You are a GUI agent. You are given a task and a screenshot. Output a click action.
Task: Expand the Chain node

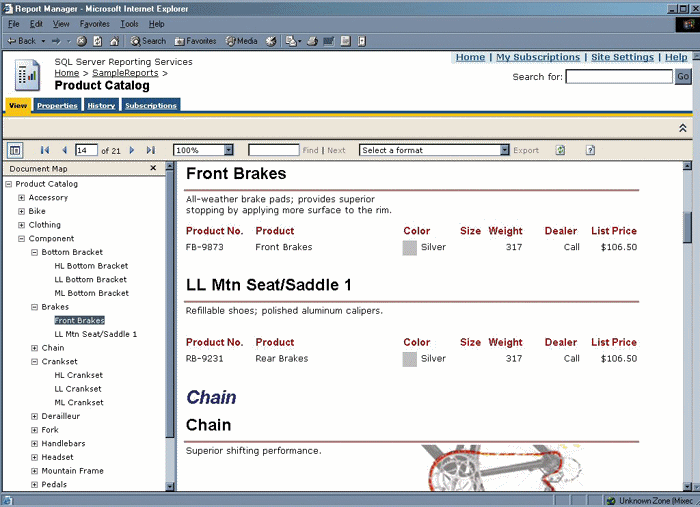[34, 348]
